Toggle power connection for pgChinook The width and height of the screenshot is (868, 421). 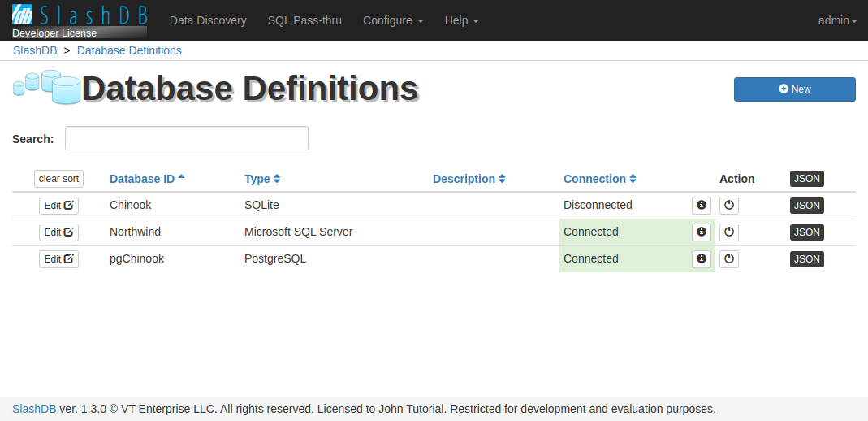click(729, 258)
